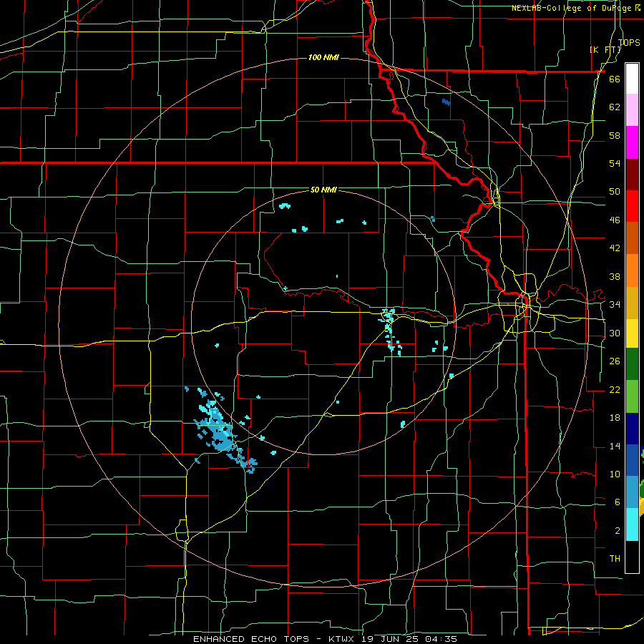644x644 pixels.
Task: Click the dark blue echo near the northeast ring
Action: (x=446, y=102)
